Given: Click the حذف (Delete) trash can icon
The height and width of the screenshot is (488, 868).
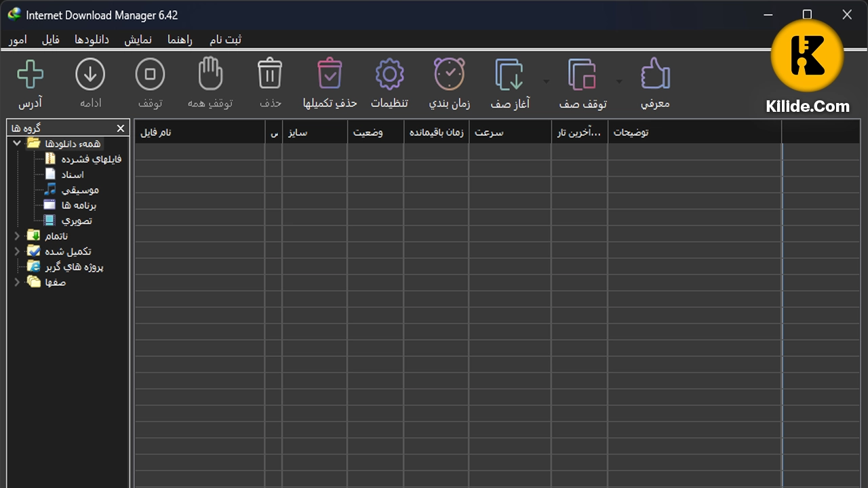Looking at the screenshot, I should (270, 73).
